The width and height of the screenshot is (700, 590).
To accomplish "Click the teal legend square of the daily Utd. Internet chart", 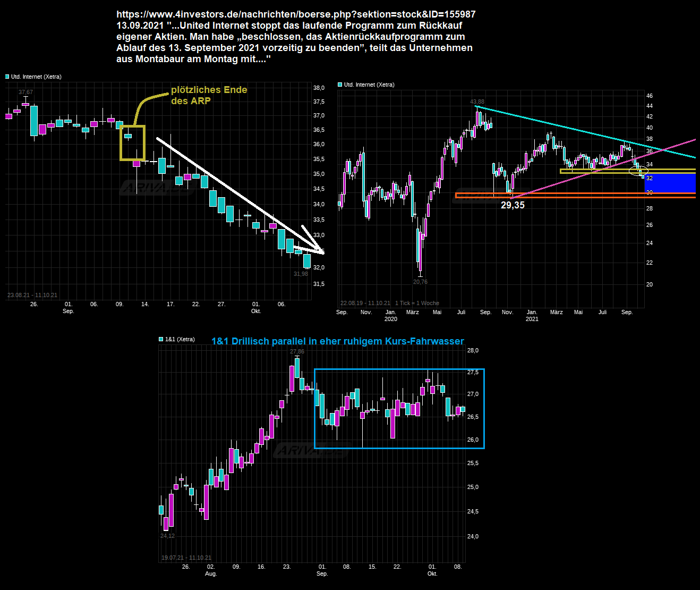I will (x=7, y=77).
